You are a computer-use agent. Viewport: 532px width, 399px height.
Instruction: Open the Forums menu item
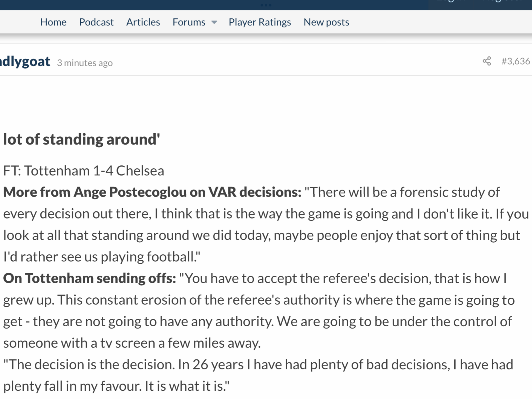tap(189, 22)
